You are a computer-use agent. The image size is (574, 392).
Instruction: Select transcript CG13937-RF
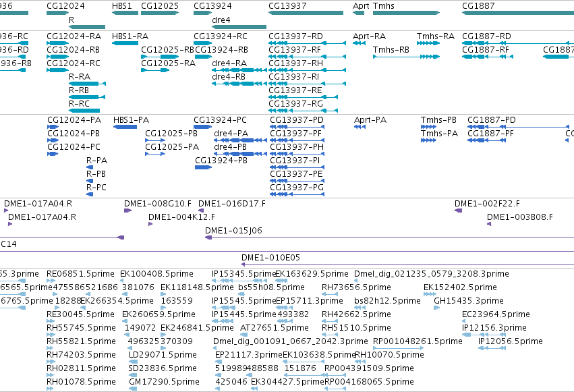coord(307,57)
